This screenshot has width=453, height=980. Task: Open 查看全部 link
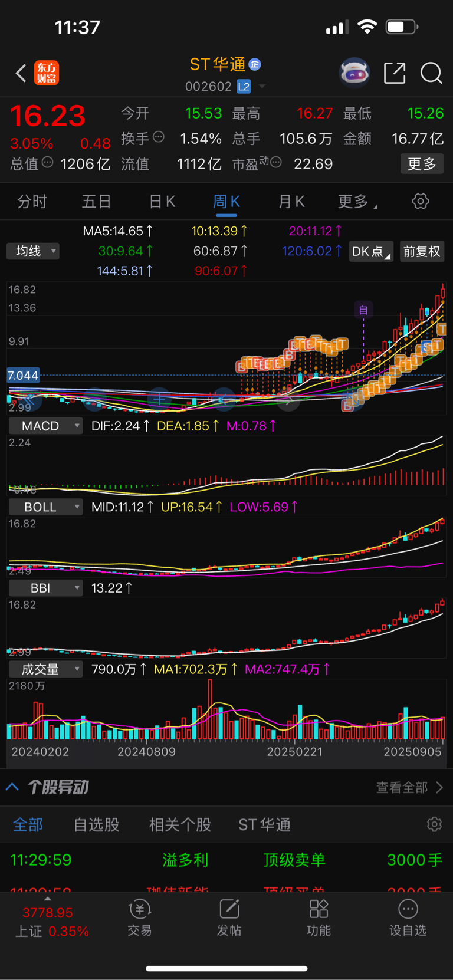[409, 788]
